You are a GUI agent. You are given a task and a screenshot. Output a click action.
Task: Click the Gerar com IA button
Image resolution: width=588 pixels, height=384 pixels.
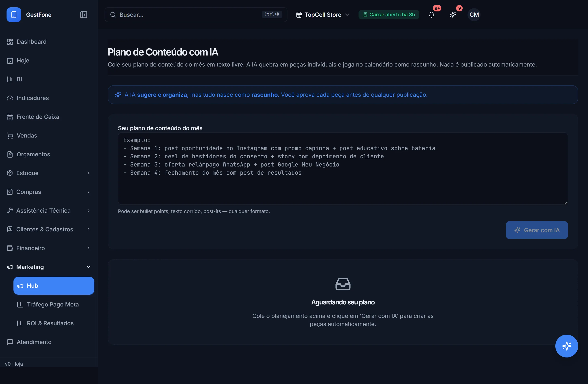[537, 230]
